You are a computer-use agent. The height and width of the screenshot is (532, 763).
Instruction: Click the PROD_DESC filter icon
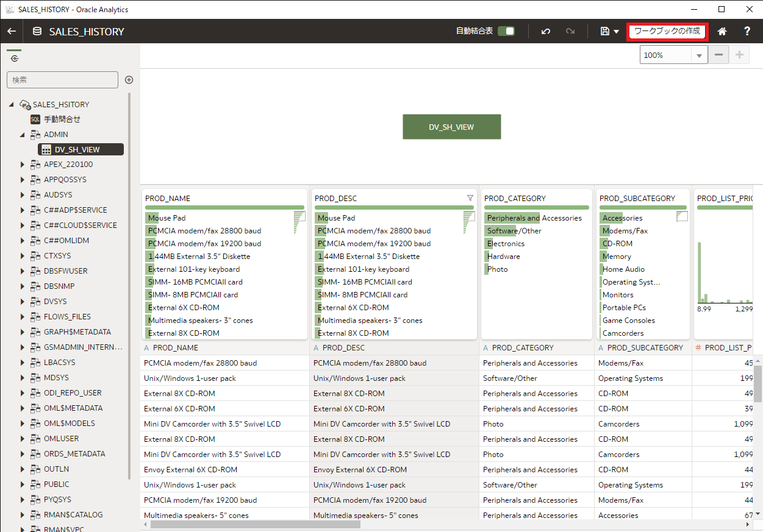(x=470, y=198)
